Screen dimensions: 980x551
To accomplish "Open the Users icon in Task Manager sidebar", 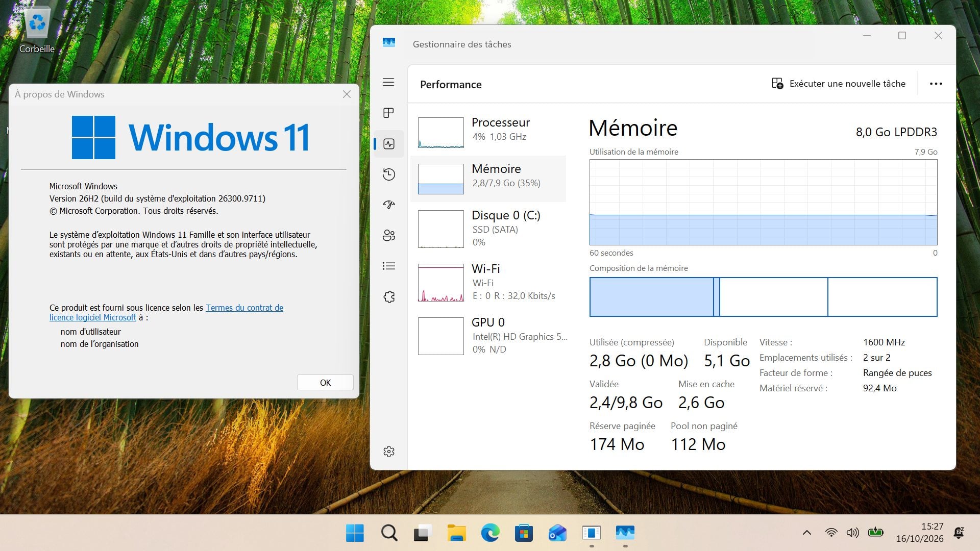I will pos(388,235).
